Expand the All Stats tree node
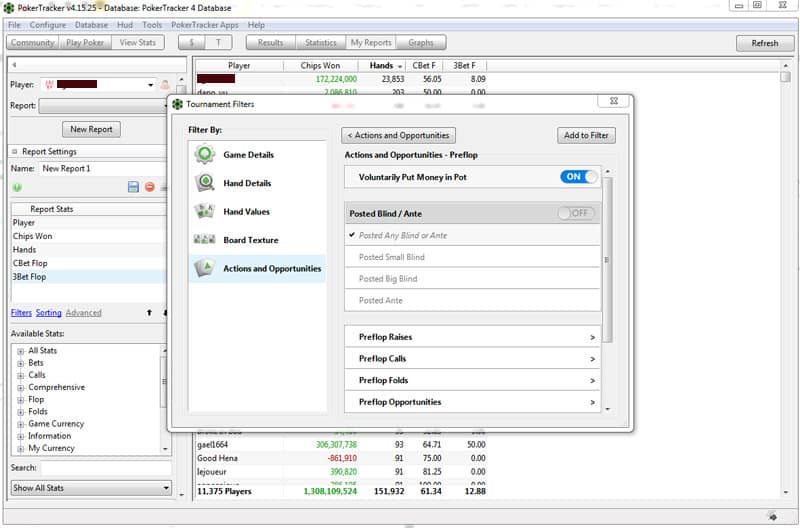This screenshot has height=528, width=800. click(x=20, y=351)
